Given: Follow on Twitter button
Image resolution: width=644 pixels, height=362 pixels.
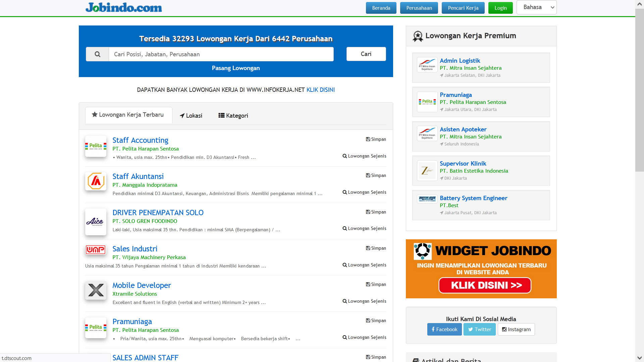Looking at the screenshot, I should point(479,329).
